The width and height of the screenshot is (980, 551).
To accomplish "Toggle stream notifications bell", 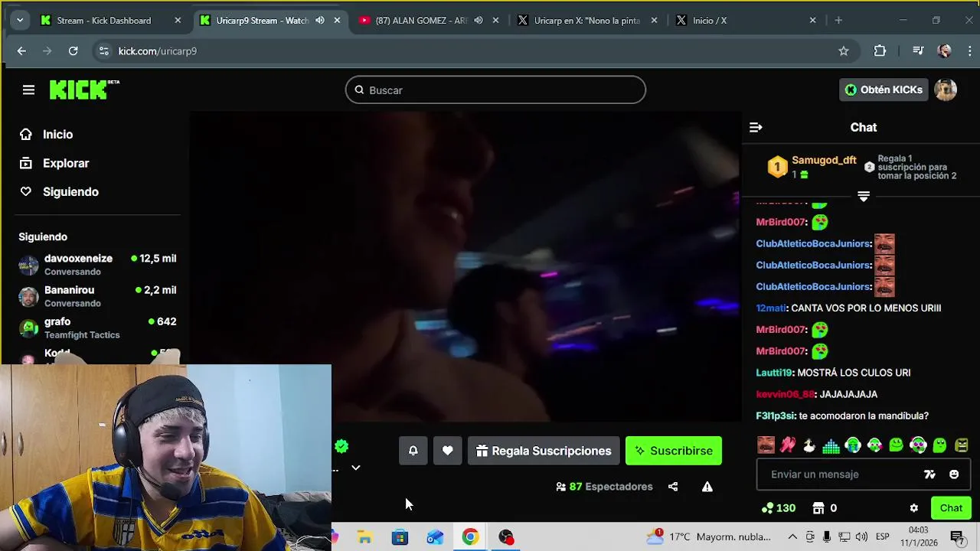I will pyautogui.click(x=413, y=451).
